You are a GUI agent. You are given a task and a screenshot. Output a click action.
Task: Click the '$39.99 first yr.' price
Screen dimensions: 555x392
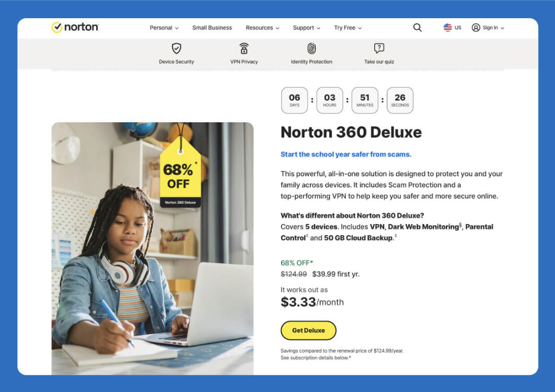click(336, 274)
